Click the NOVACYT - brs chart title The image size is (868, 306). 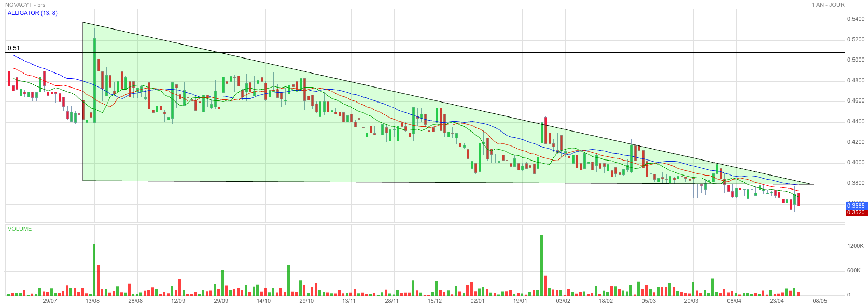tap(25, 5)
